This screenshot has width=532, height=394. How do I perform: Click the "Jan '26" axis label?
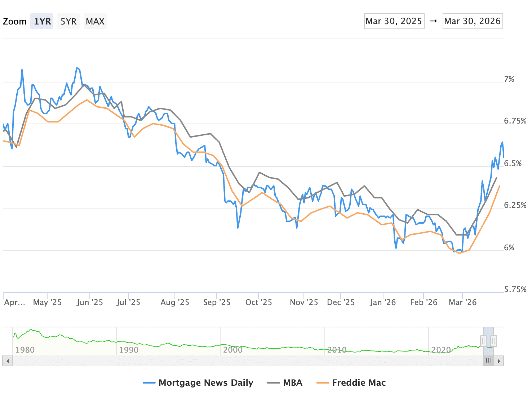click(x=383, y=302)
